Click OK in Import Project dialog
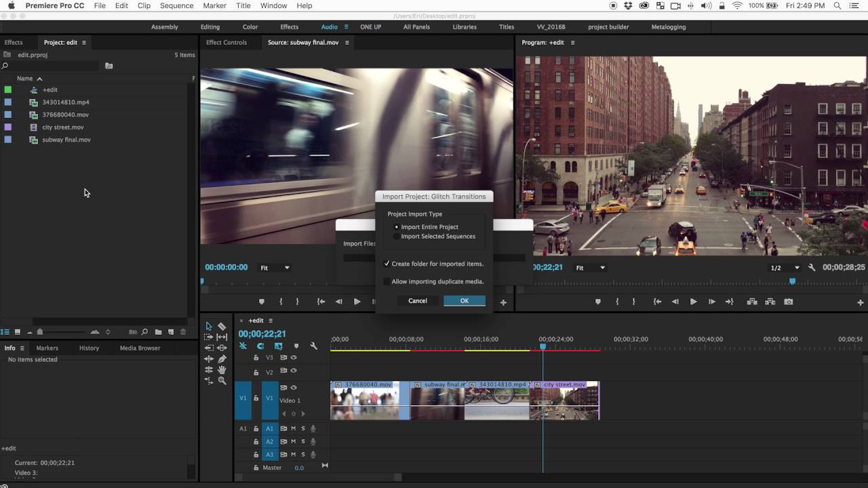The image size is (868, 488). (465, 301)
